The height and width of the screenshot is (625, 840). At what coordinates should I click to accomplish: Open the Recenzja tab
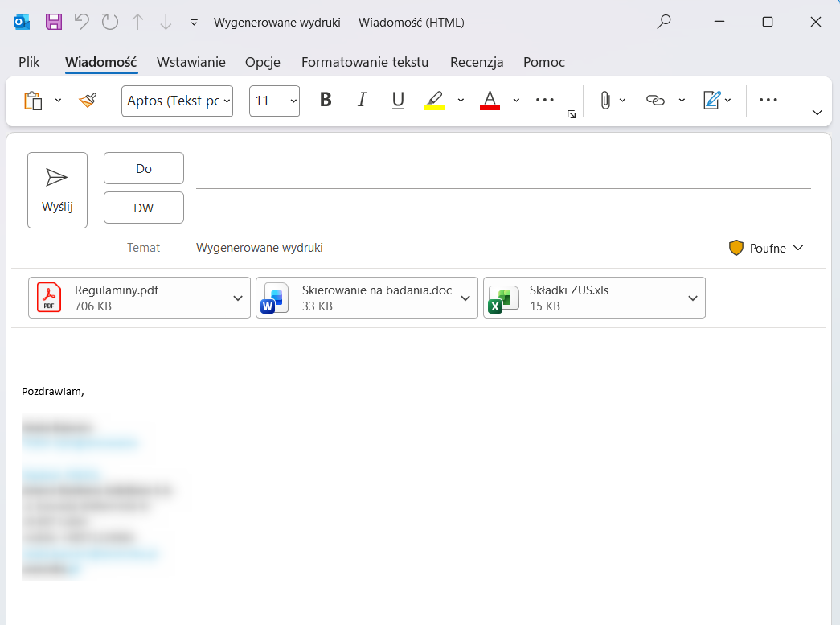pyautogui.click(x=477, y=62)
